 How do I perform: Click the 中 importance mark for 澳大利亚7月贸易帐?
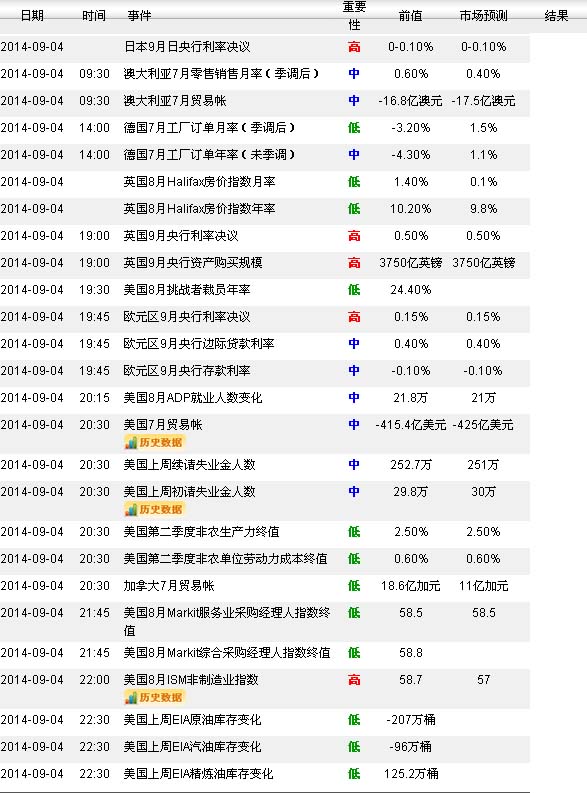pyautogui.click(x=354, y=101)
